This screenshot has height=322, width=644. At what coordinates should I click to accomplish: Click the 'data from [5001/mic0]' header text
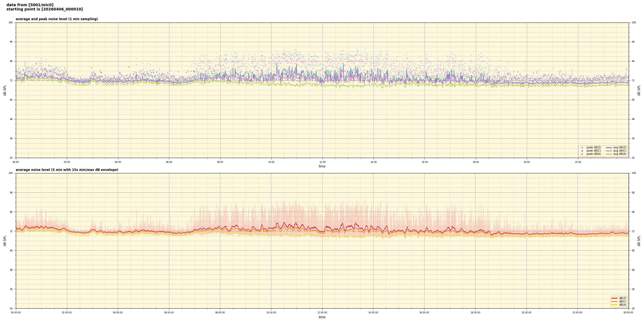[30, 5]
